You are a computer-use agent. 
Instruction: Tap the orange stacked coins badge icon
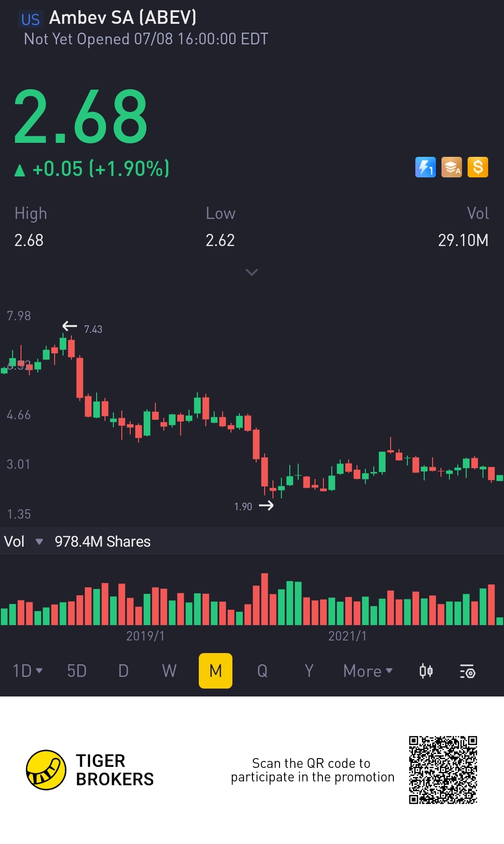tap(451, 167)
